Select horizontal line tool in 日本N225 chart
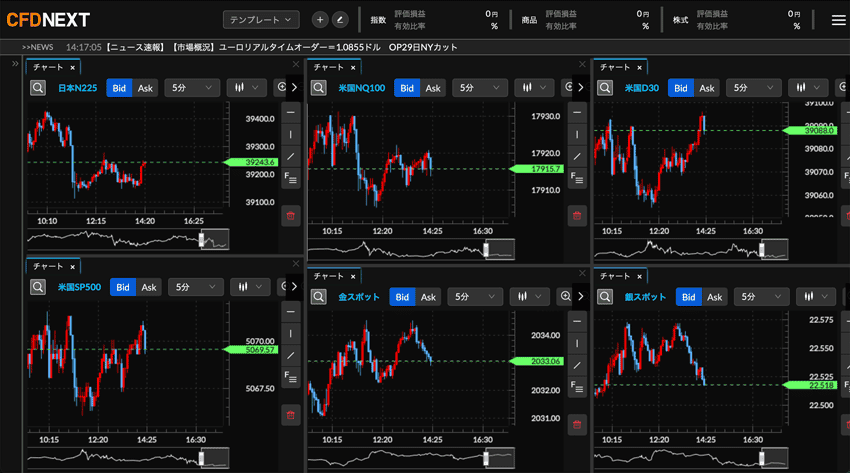The width and height of the screenshot is (850, 473). pos(291,113)
